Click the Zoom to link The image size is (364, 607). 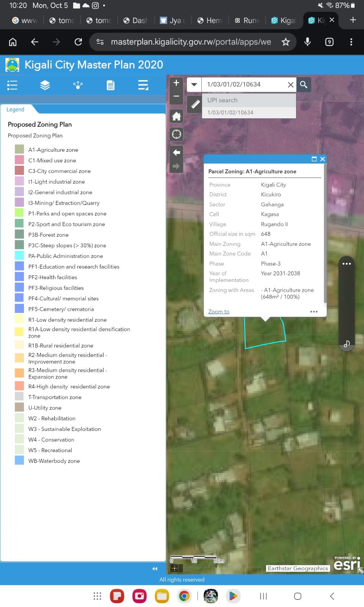pos(219,311)
